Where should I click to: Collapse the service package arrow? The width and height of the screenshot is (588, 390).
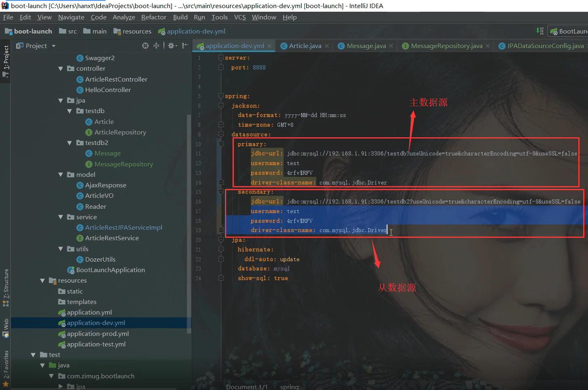(61, 217)
